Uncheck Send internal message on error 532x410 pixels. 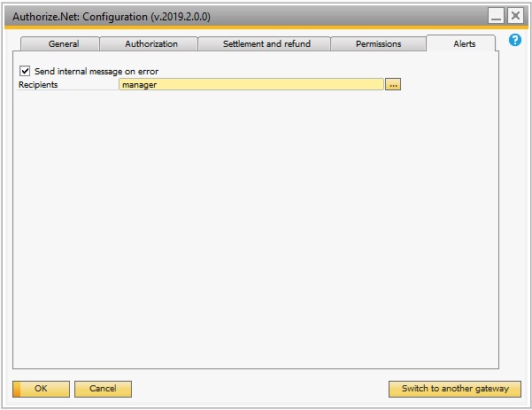click(x=25, y=71)
